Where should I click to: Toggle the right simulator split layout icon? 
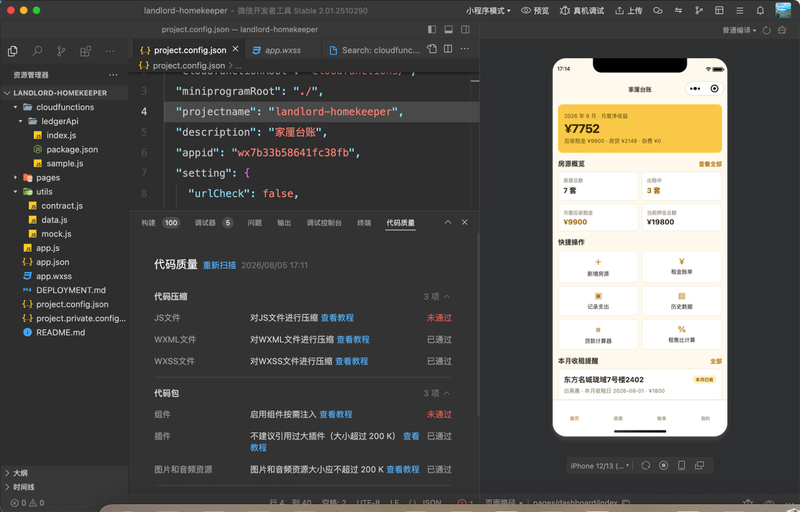[x=465, y=30]
